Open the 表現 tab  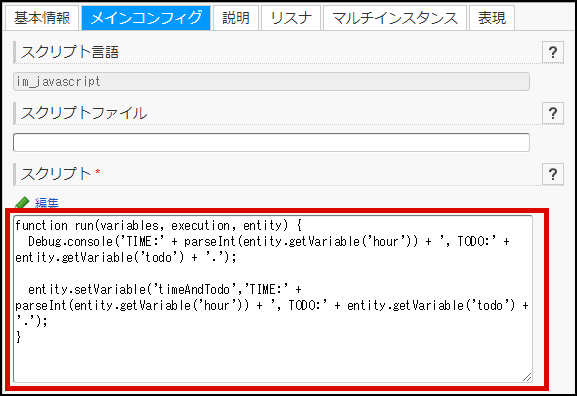point(492,18)
